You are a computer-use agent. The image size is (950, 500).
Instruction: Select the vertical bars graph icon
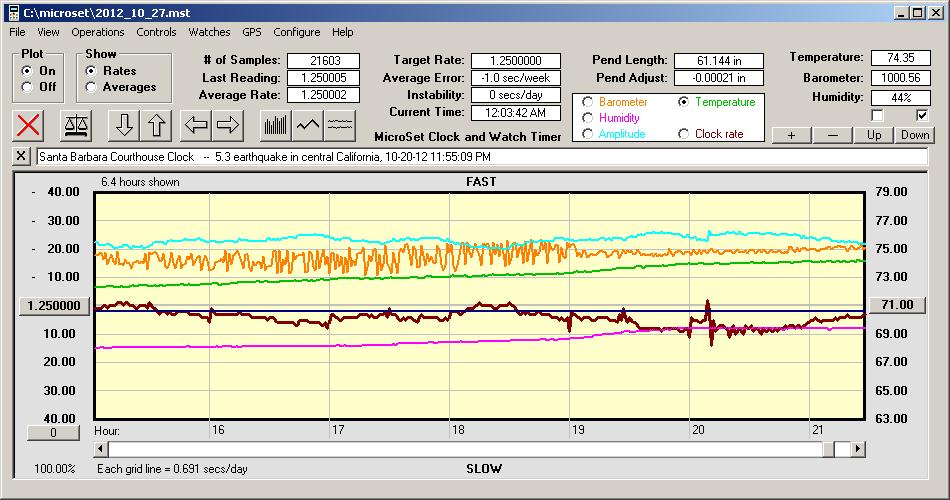[x=276, y=125]
